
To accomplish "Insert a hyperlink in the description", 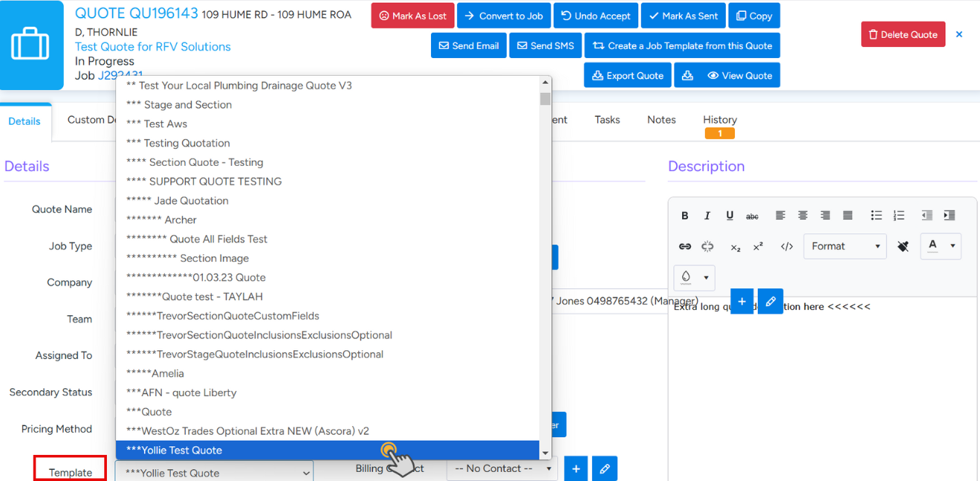I will click(x=684, y=247).
